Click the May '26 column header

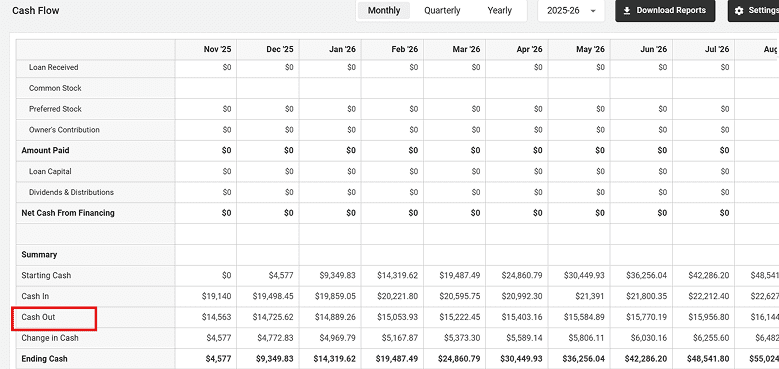pos(591,49)
